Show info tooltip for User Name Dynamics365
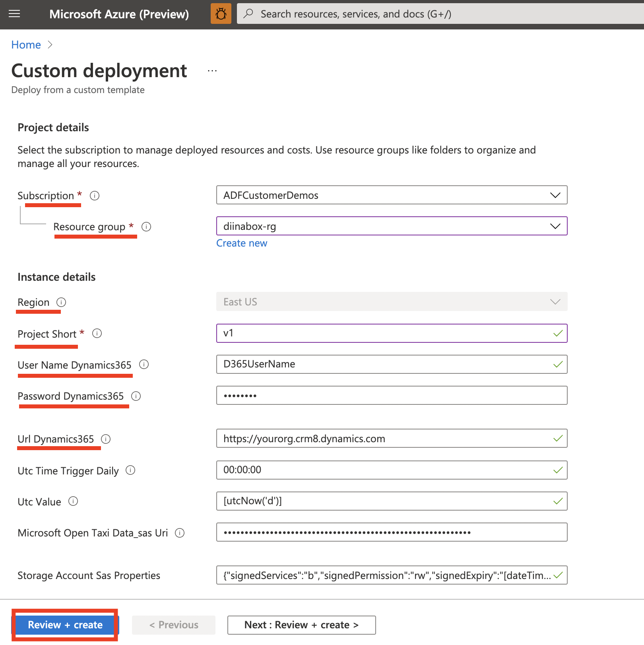Image resolution: width=644 pixels, height=645 pixels. [144, 364]
